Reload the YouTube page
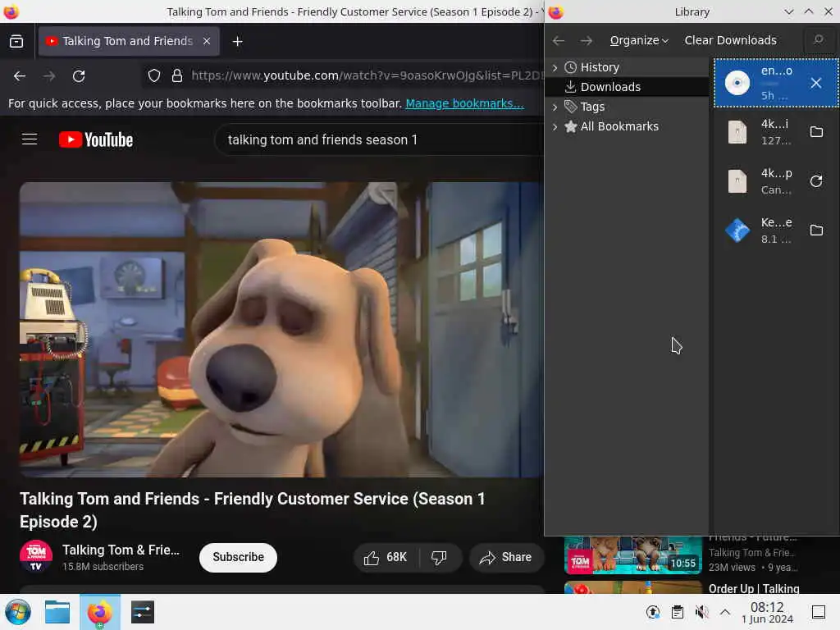This screenshot has height=630, width=840. (x=79, y=76)
